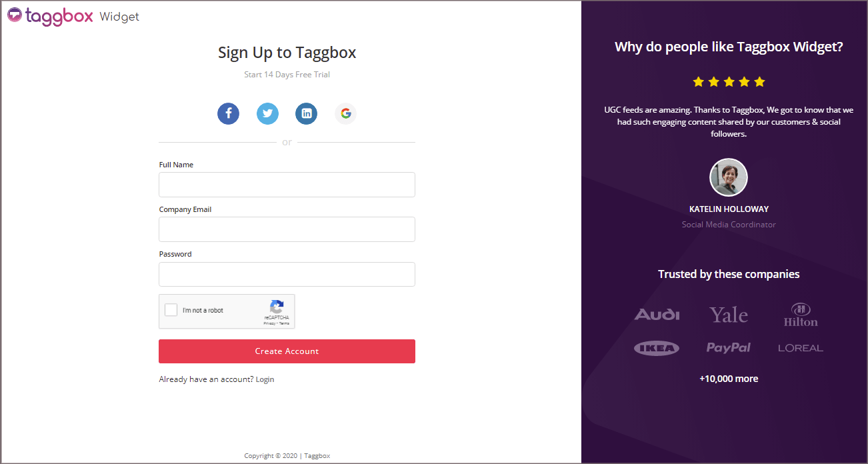Image resolution: width=868 pixels, height=464 pixels.
Task: Click the Yale company logo
Action: pos(729,315)
